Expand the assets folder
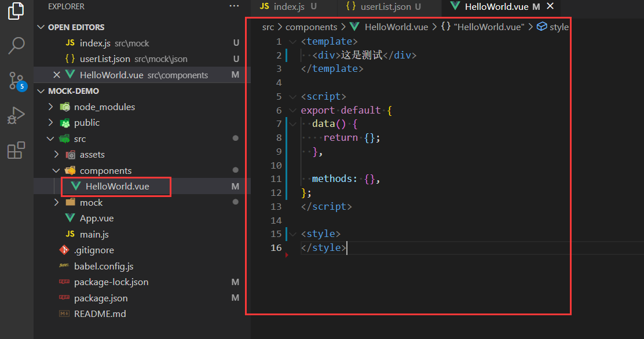The height and width of the screenshot is (339, 644). point(56,155)
